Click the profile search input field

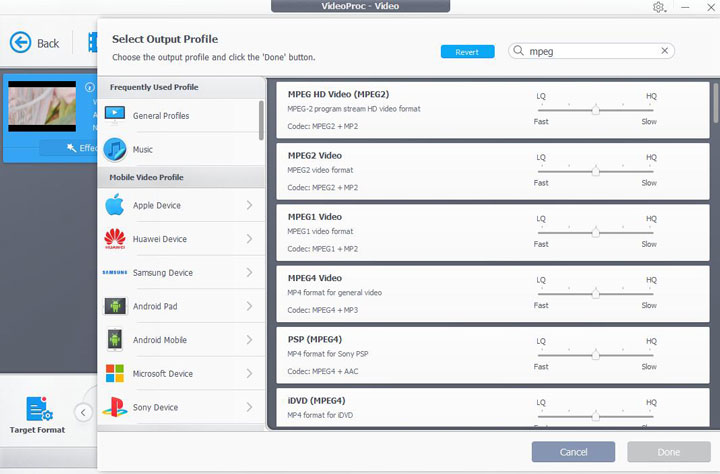tap(590, 51)
